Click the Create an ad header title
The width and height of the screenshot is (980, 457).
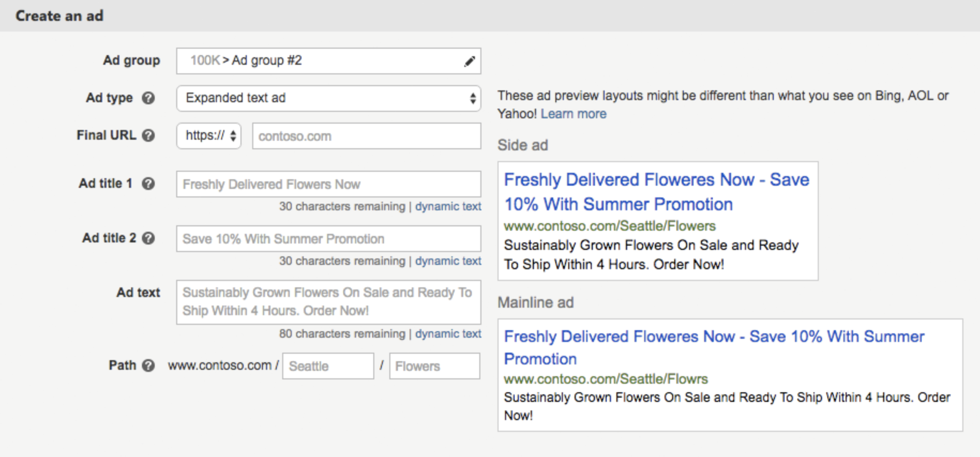[59, 16]
